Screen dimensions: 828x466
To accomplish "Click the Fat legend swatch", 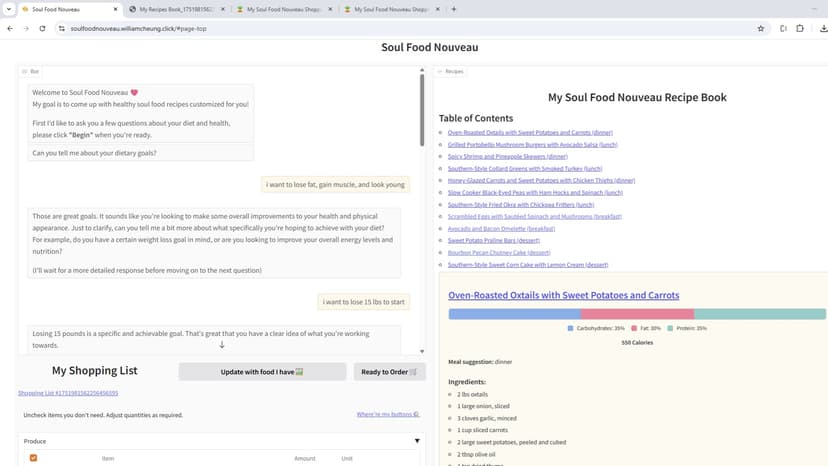I will pos(634,328).
